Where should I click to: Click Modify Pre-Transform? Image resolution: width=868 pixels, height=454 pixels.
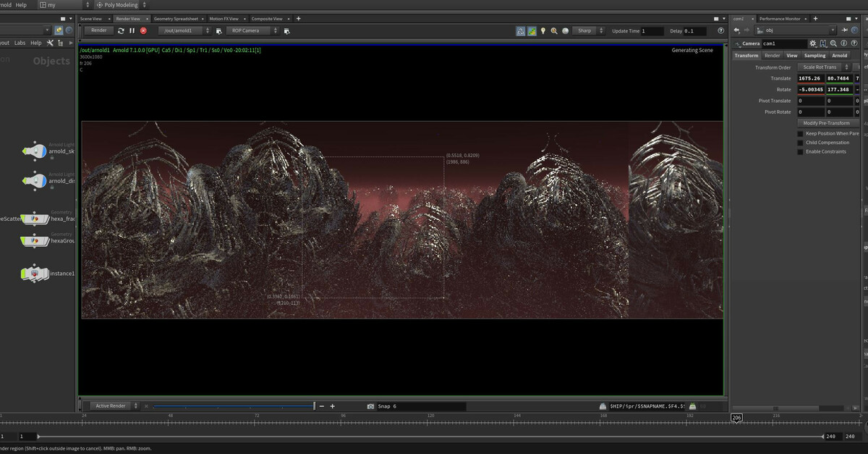click(x=827, y=122)
